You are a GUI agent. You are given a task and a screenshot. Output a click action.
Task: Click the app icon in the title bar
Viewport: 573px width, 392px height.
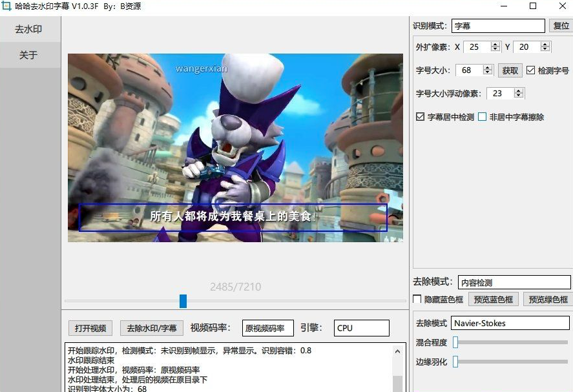6,6
